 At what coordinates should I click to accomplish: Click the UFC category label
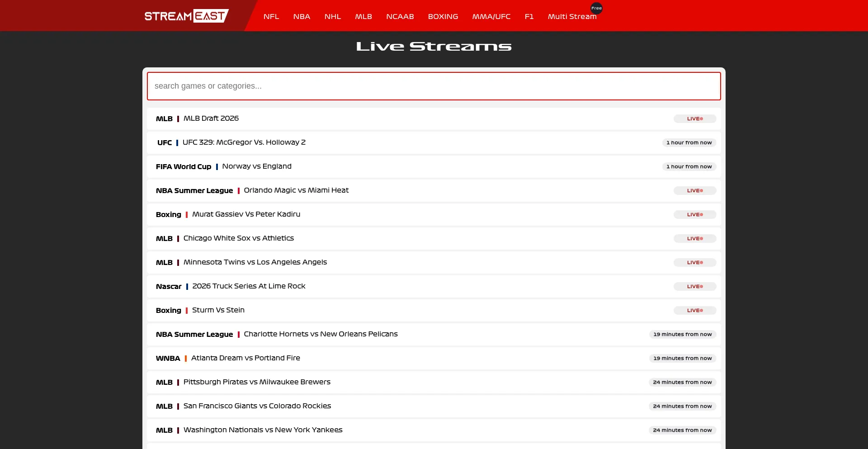click(165, 142)
